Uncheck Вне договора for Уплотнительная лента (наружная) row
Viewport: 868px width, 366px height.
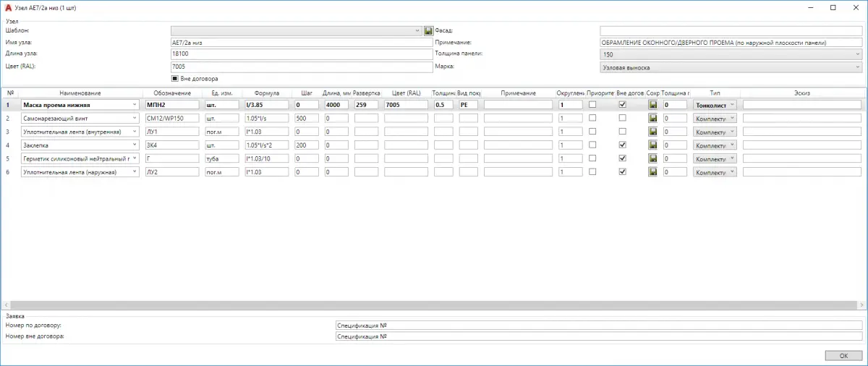pos(623,172)
